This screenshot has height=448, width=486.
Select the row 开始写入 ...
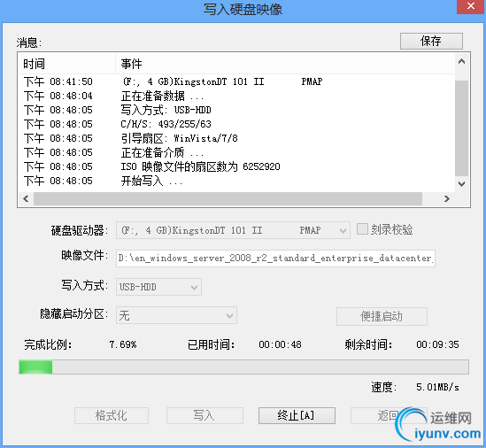(x=236, y=181)
